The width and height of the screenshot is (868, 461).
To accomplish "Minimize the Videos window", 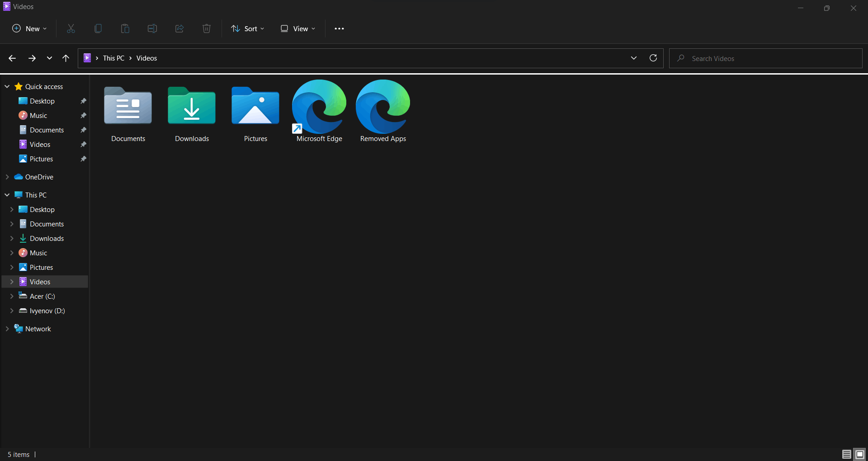I will click(801, 8).
